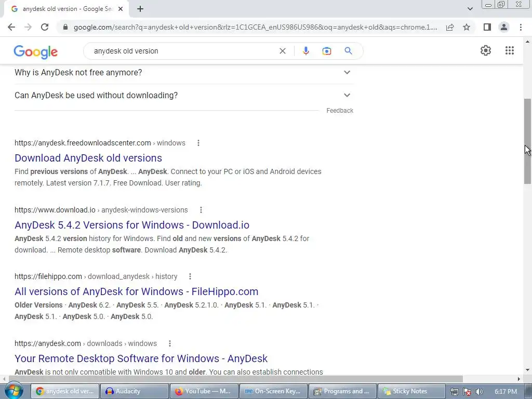Click the www.download.io URL text

(x=101, y=210)
